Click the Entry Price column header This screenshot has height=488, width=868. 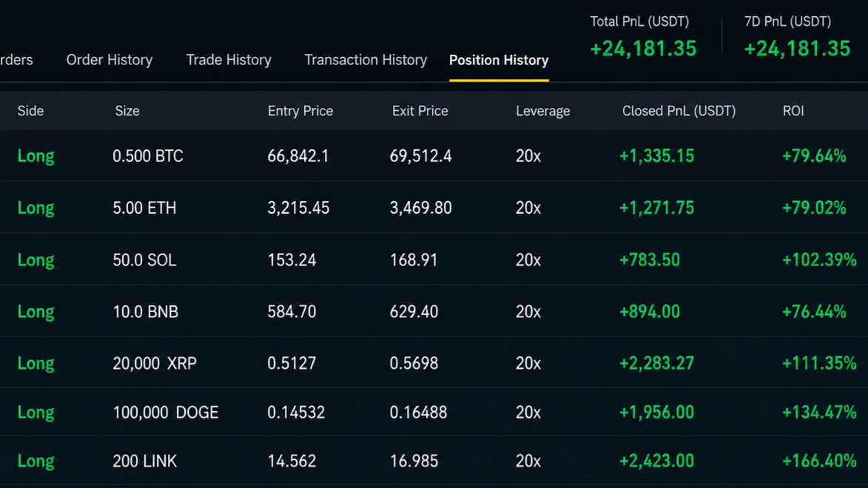(300, 111)
